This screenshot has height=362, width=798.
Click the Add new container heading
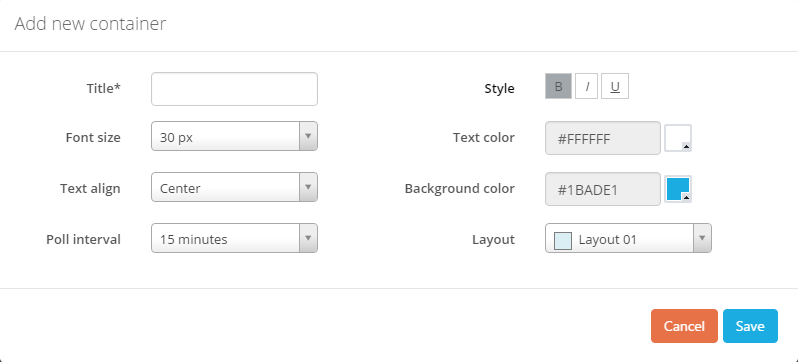90,24
